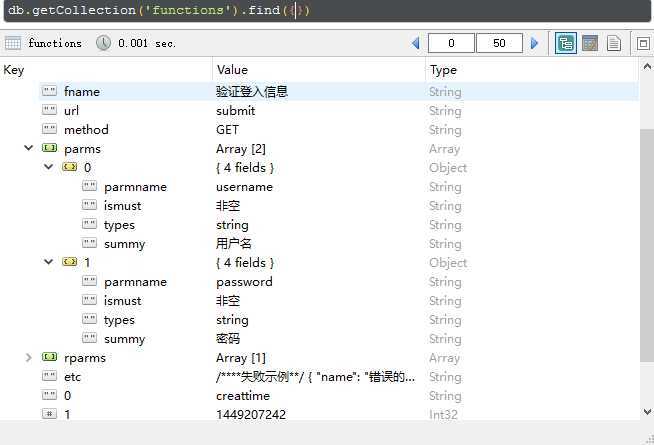Image resolution: width=654 pixels, height=445 pixels.
Task: Switch to text view mode
Action: [x=614, y=43]
